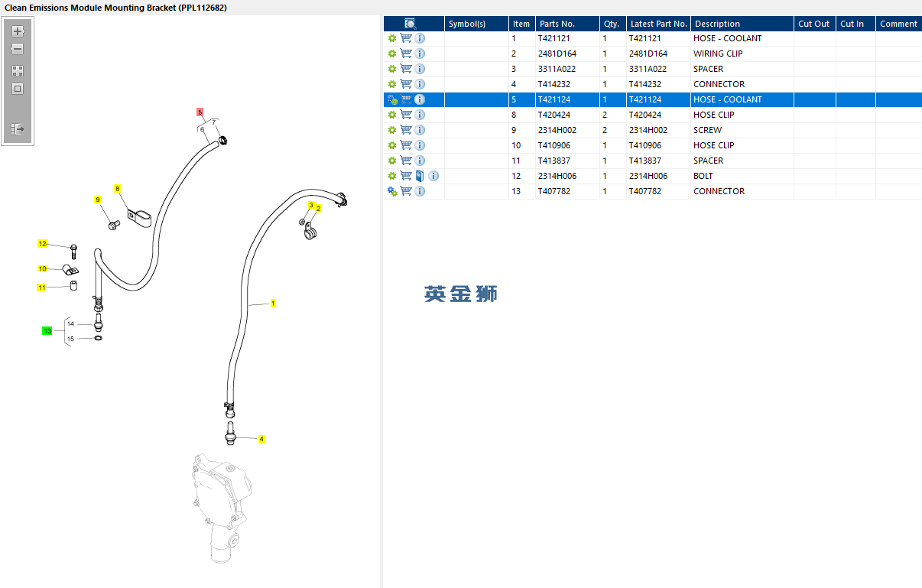Add HOSE CLIP T420424 to cart
The image size is (922, 588).
406,115
